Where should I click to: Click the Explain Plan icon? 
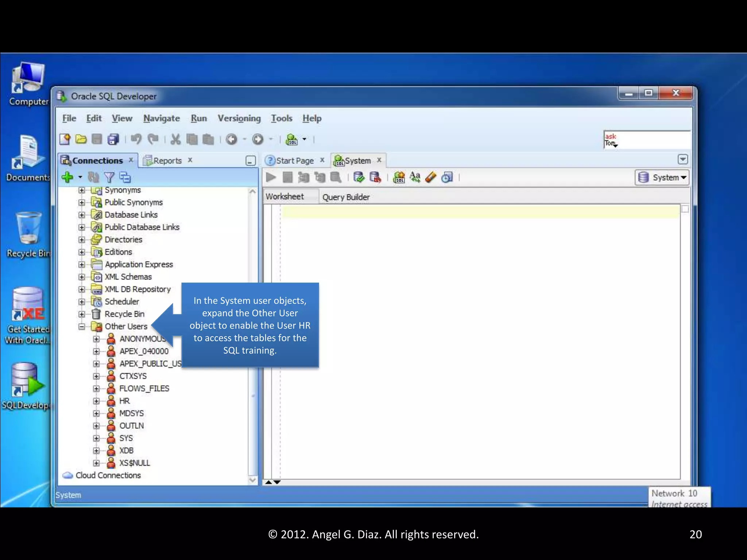[303, 178]
